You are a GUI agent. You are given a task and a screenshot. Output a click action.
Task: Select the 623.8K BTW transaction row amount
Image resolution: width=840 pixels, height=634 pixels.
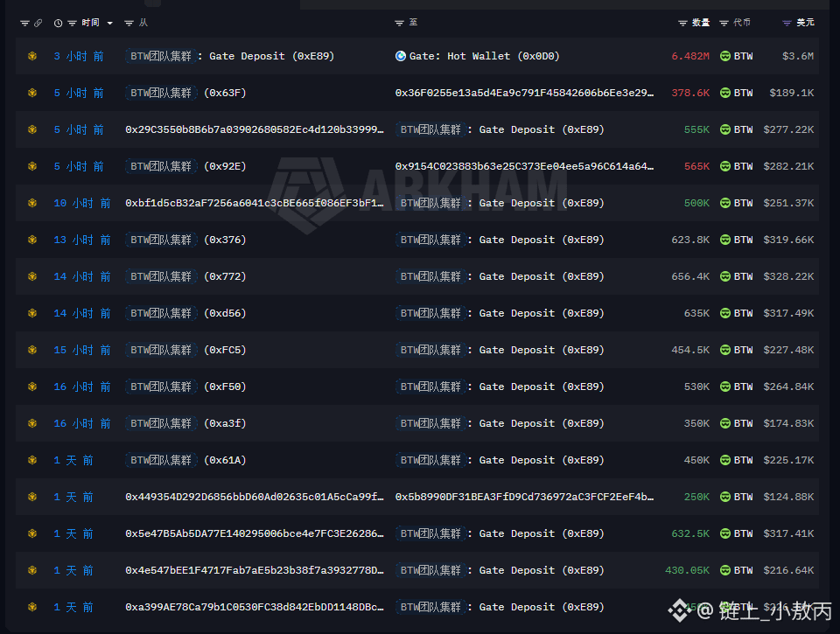click(x=690, y=240)
